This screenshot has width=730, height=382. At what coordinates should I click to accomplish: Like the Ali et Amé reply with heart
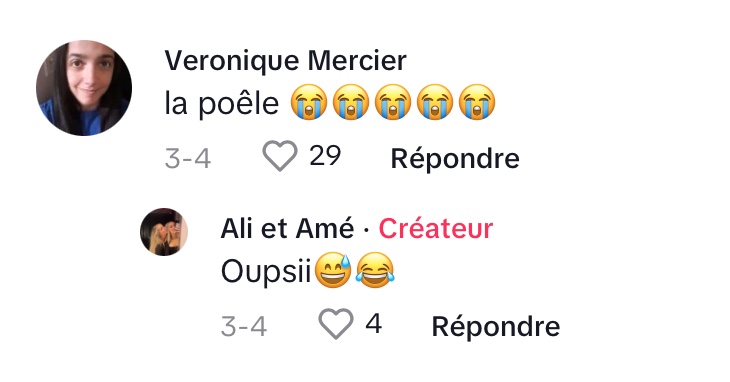(x=336, y=324)
